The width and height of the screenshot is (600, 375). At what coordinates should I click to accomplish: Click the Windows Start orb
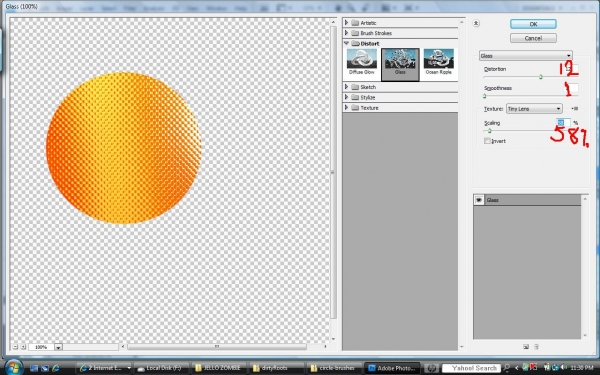click(x=14, y=367)
